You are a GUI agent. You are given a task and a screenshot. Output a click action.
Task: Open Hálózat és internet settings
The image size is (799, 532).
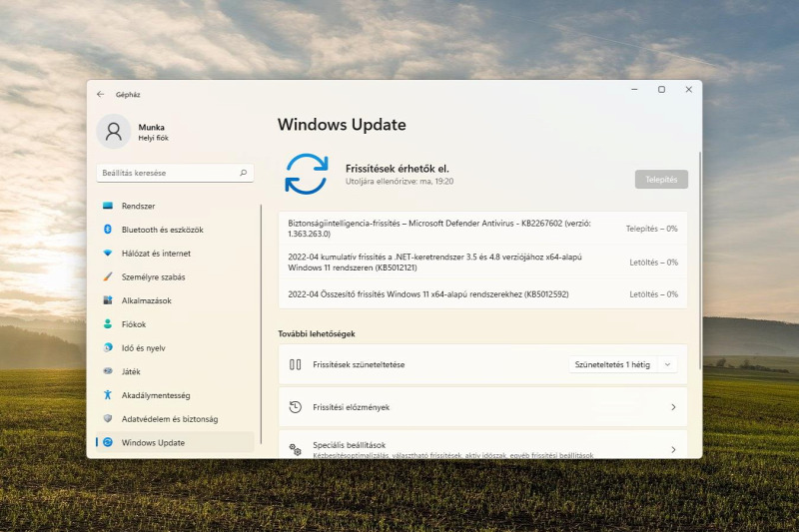pos(175,253)
